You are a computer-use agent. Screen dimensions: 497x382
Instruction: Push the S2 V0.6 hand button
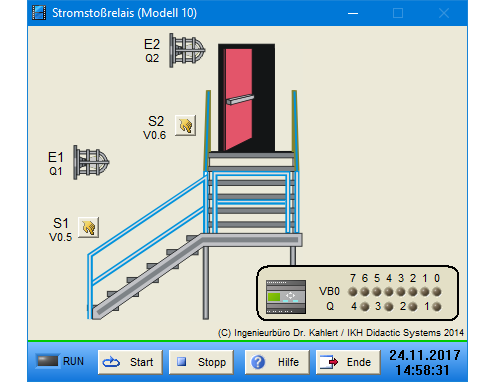(x=186, y=126)
